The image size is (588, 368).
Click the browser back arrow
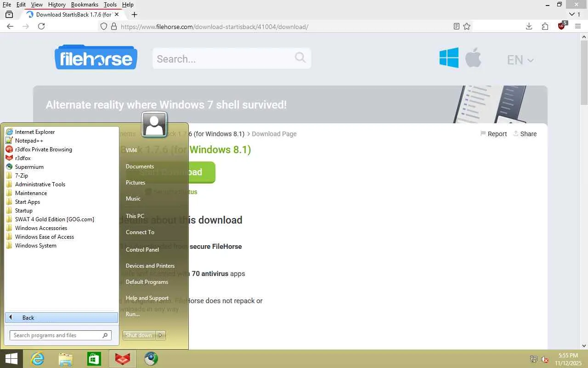point(10,26)
